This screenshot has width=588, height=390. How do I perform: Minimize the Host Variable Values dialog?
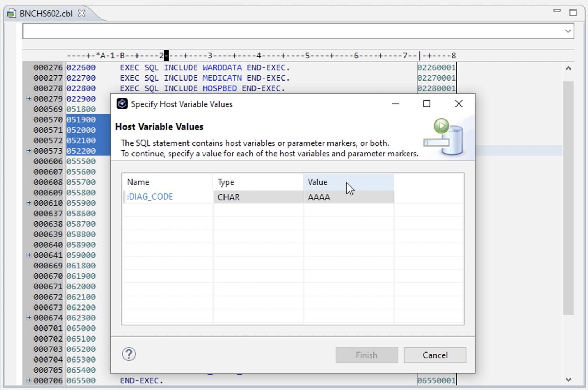[395, 104]
